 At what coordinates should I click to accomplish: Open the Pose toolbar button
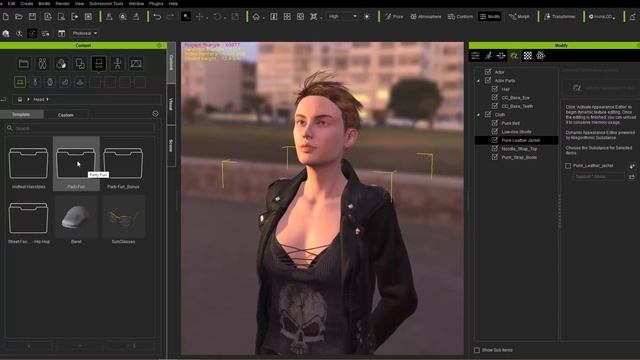pos(394,17)
